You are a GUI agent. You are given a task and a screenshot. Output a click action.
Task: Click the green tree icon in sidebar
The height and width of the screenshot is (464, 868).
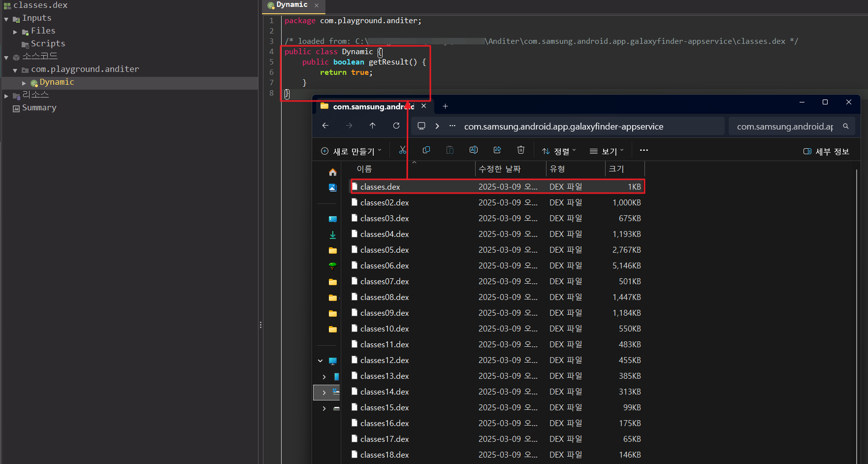coord(333,266)
